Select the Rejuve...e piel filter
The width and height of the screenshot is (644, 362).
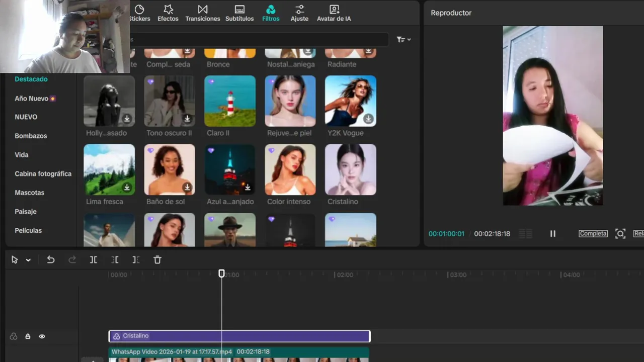click(x=290, y=101)
